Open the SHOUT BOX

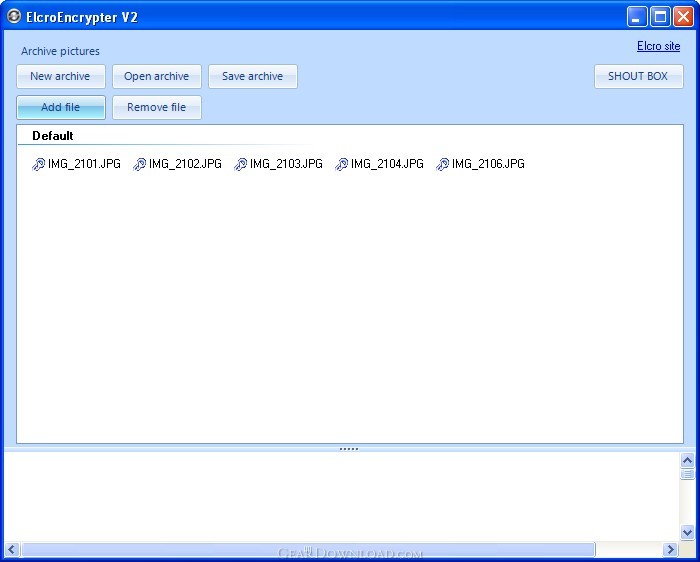click(x=638, y=76)
